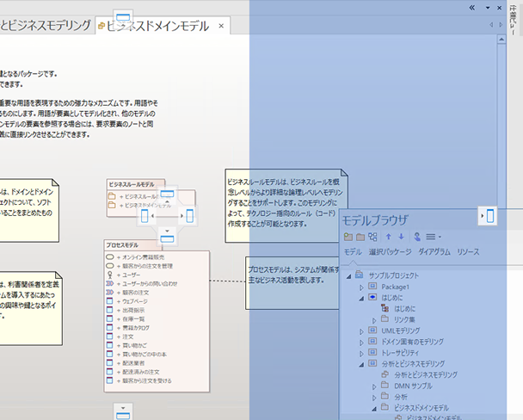
Task: Choose the dock-bottom guide in the center docking cross
Action: (167, 238)
